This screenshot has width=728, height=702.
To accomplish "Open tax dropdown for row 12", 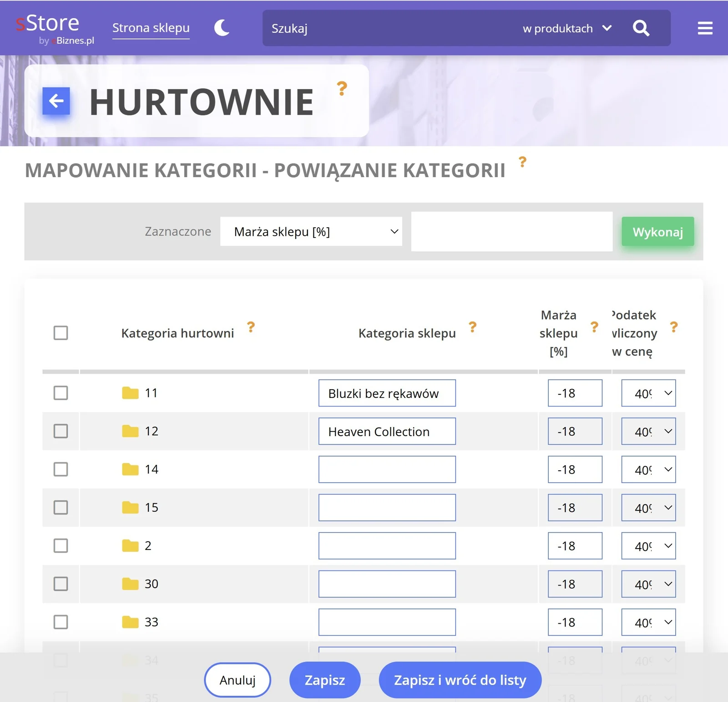I will (x=648, y=431).
